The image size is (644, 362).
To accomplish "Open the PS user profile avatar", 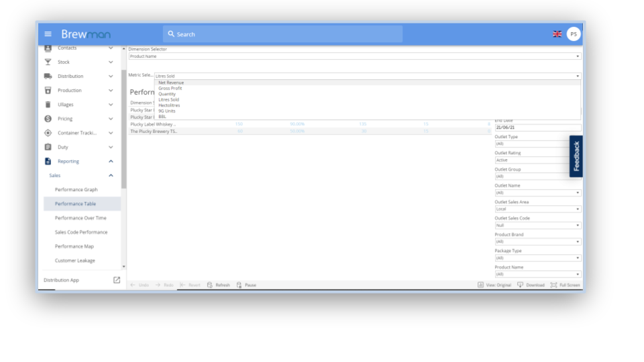I will pyautogui.click(x=574, y=34).
